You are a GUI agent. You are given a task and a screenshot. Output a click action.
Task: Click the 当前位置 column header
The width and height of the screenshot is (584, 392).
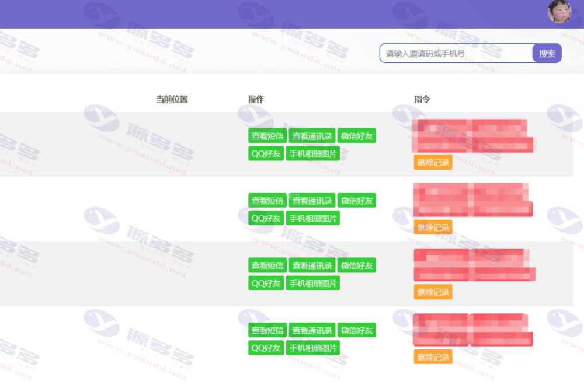tap(172, 99)
